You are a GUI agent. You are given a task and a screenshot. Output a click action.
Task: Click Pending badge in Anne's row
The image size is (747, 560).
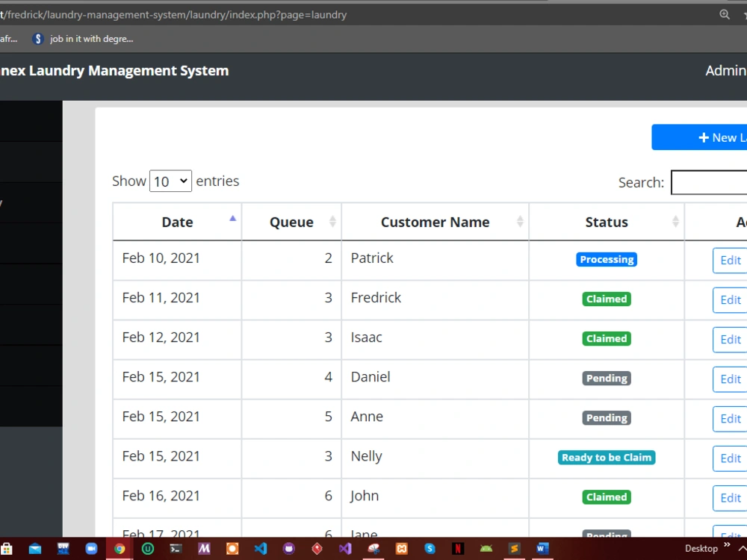click(x=607, y=417)
